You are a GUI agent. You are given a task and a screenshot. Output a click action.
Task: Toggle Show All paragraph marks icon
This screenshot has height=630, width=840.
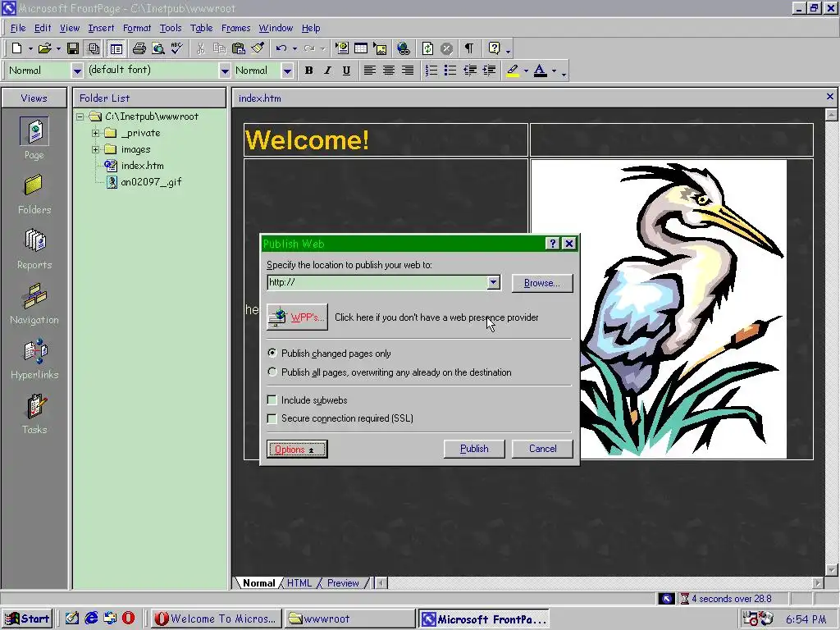click(x=469, y=48)
